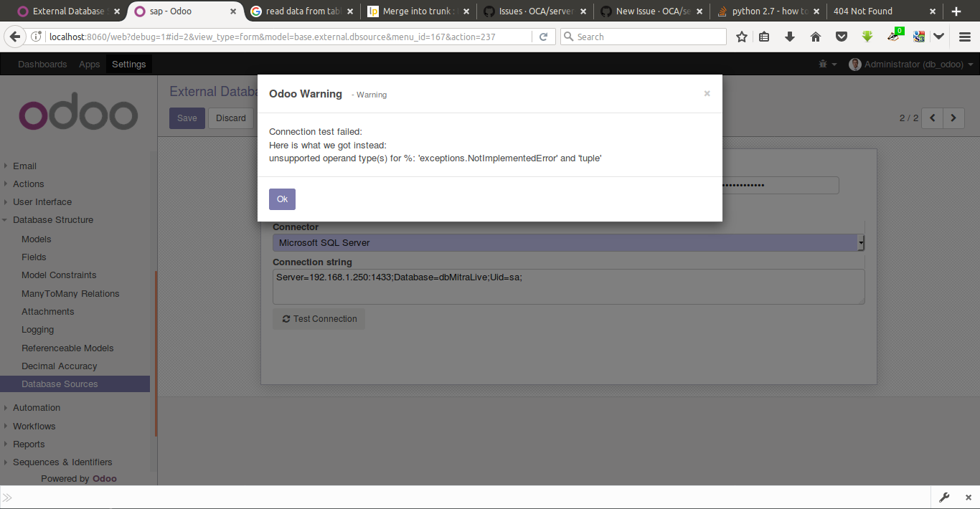Click the green download extension icon
980x509 pixels.
(x=867, y=37)
